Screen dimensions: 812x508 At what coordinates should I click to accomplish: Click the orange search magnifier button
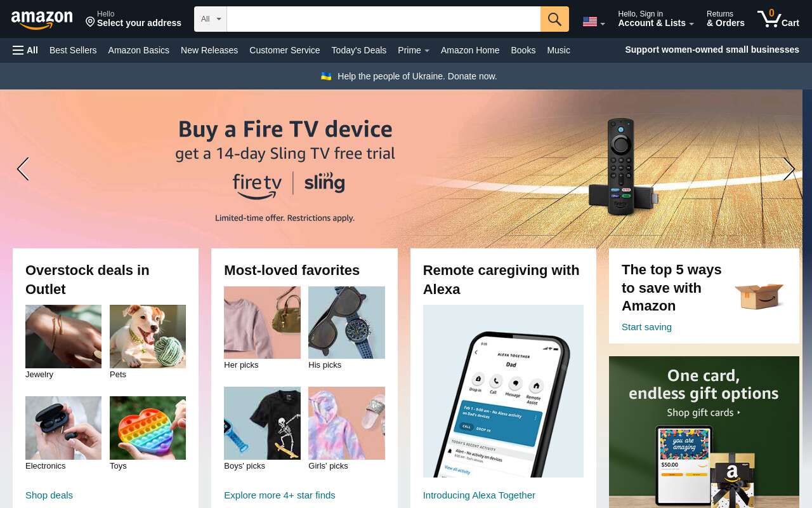(x=554, y=19)
